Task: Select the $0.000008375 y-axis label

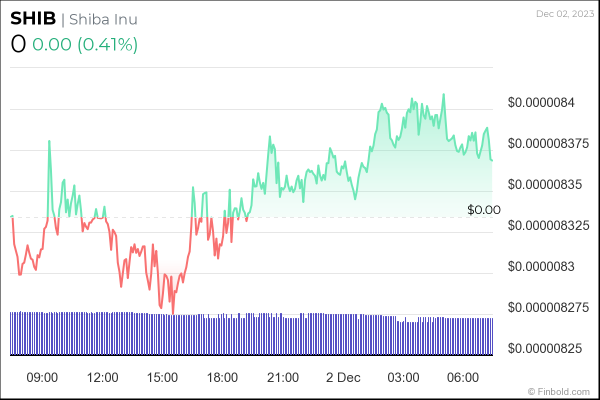Action: 546,143
